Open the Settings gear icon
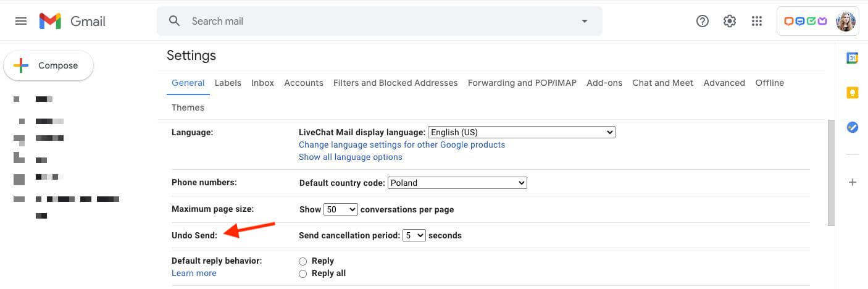Image resolution: width=868 pixels, height=289 pixels. (x=730, y=21)
